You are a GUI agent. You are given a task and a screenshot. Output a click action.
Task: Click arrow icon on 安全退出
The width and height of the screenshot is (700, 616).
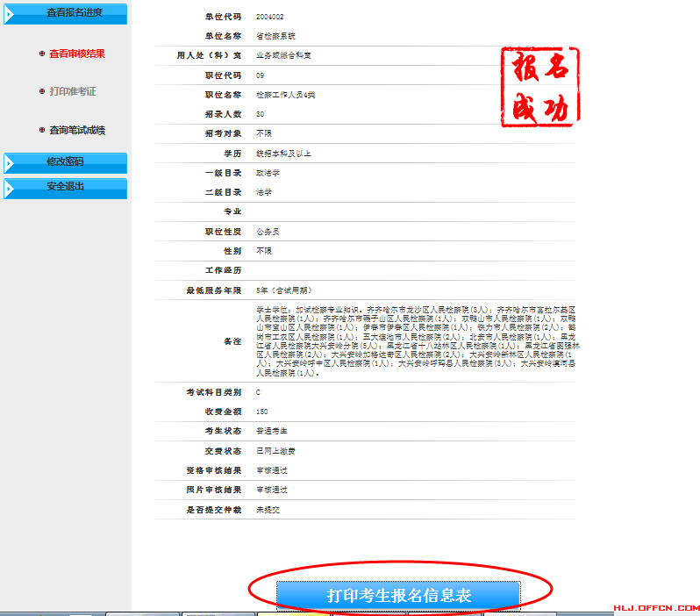point(10,190)
